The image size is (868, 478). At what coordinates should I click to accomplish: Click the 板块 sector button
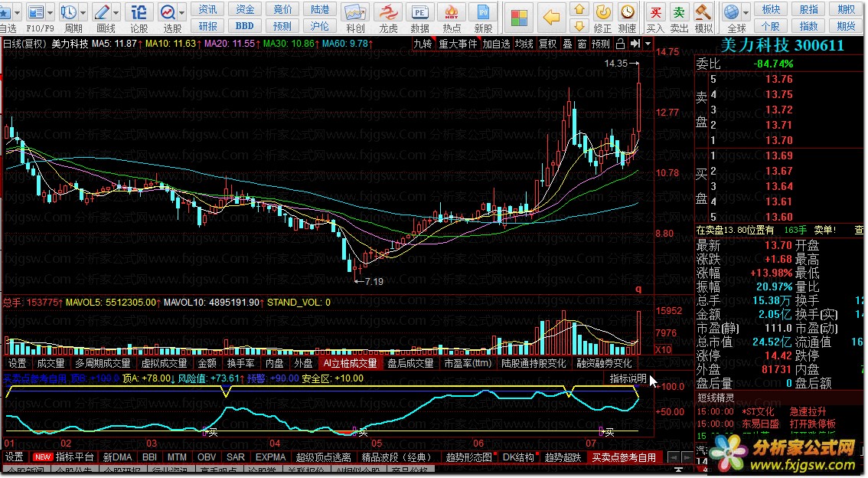(x=771, y=9)
